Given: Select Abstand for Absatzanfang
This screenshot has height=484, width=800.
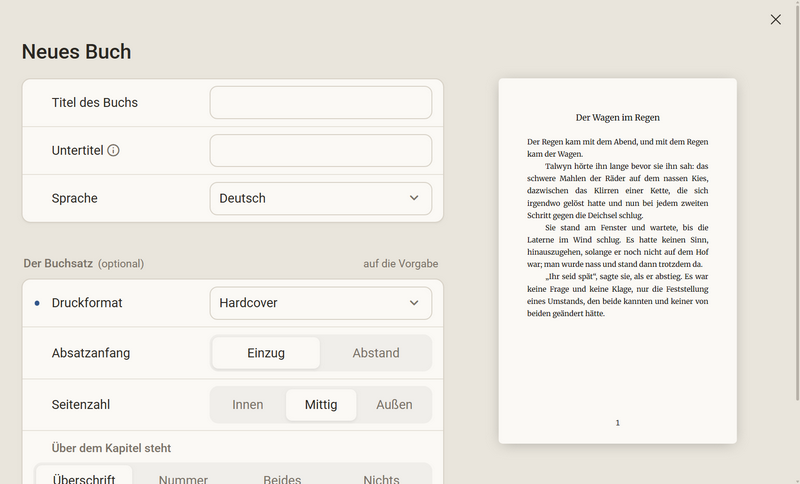Looking at the screenshot, I should pos(376,353).
